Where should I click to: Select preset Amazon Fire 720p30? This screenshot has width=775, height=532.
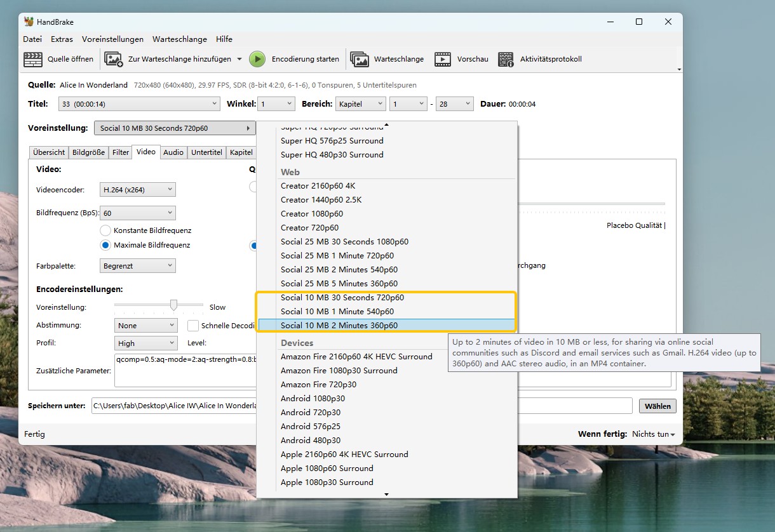319,385
